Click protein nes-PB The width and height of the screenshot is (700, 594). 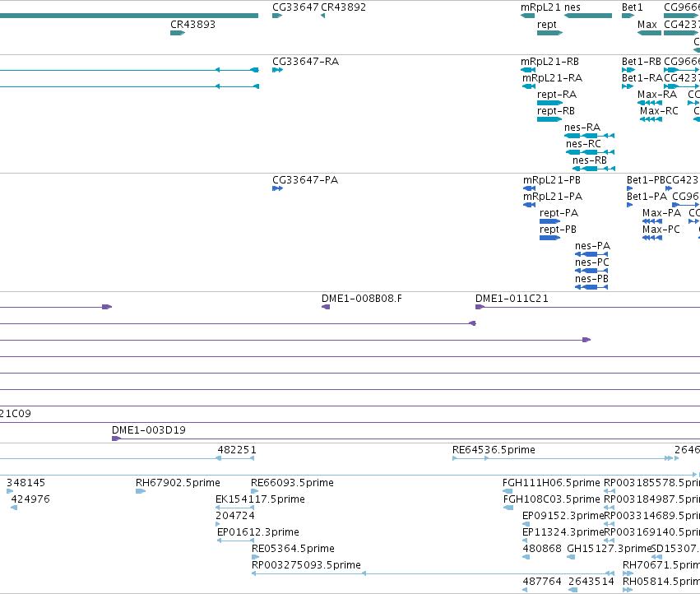(x=591, y=288)
